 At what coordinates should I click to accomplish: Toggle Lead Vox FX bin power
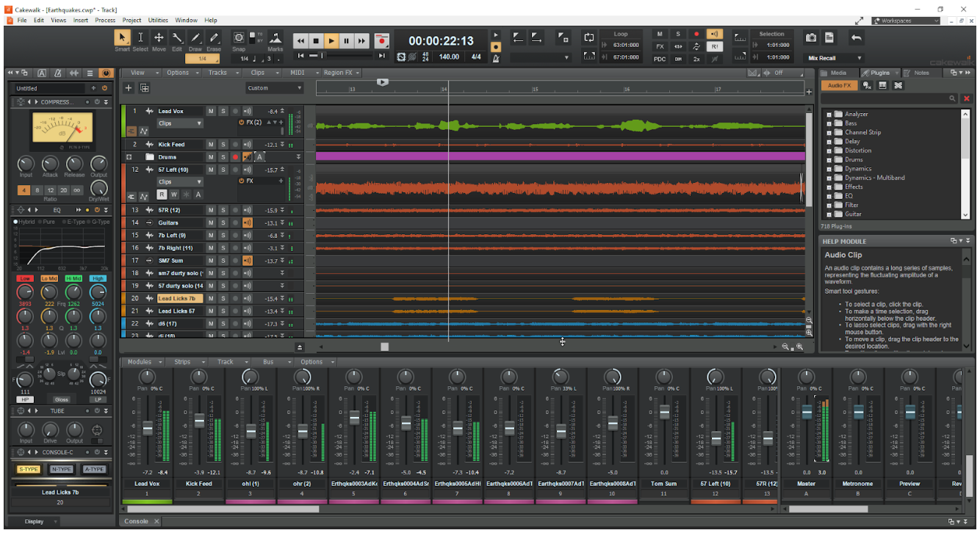coord(241,123)
